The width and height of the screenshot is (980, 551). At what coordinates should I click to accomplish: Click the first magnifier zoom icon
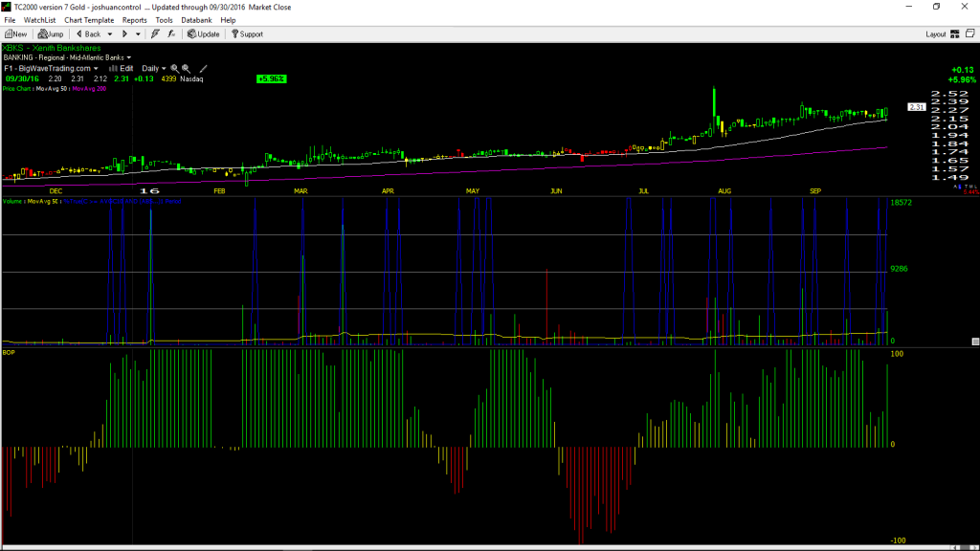[175, 68]
